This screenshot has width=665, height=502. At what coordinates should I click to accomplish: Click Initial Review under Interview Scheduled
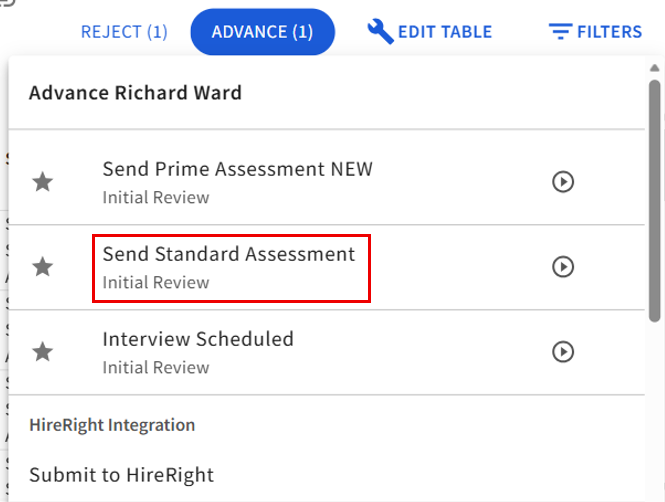click(155, 367)
